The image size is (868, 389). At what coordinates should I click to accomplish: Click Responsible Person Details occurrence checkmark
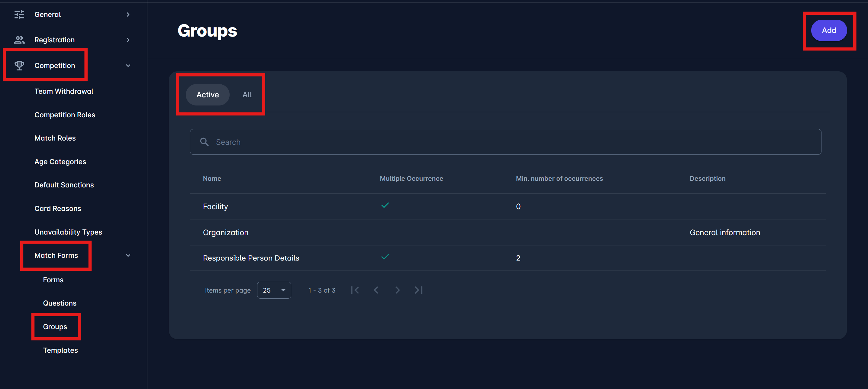[x=385, y=257]
